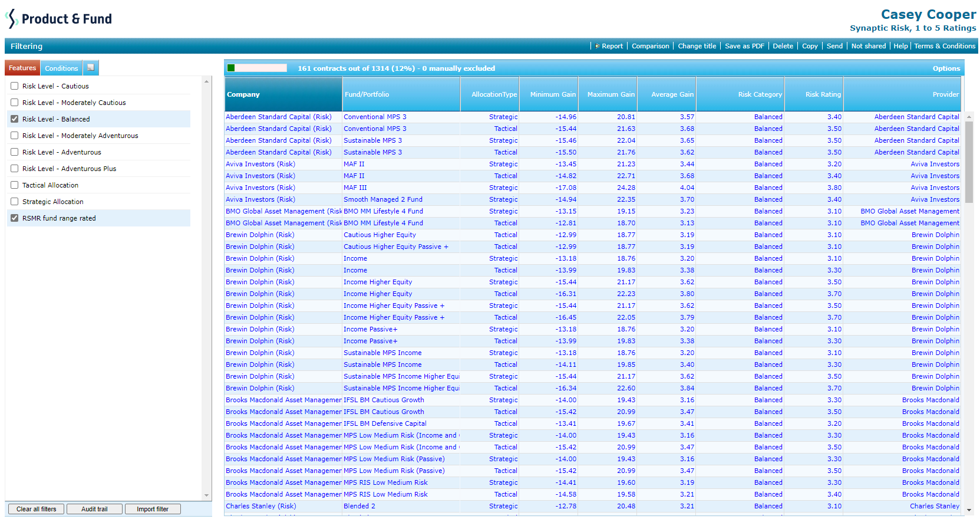Sort by Average Gain column header
Screen dimensions: 980x519
coord(666,94)
